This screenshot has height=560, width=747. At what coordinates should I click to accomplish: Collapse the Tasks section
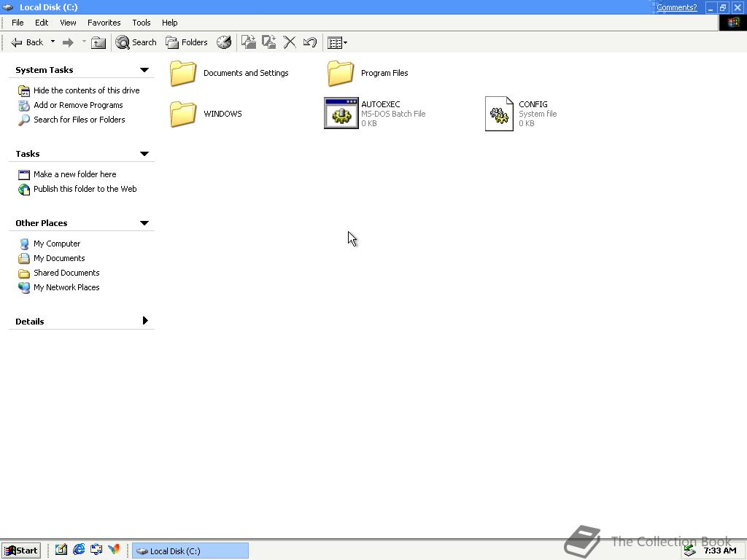[144, 154]
